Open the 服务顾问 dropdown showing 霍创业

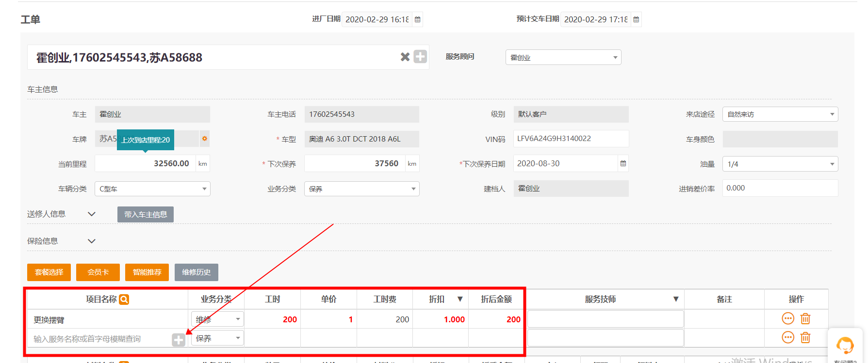tap(563, 57)
